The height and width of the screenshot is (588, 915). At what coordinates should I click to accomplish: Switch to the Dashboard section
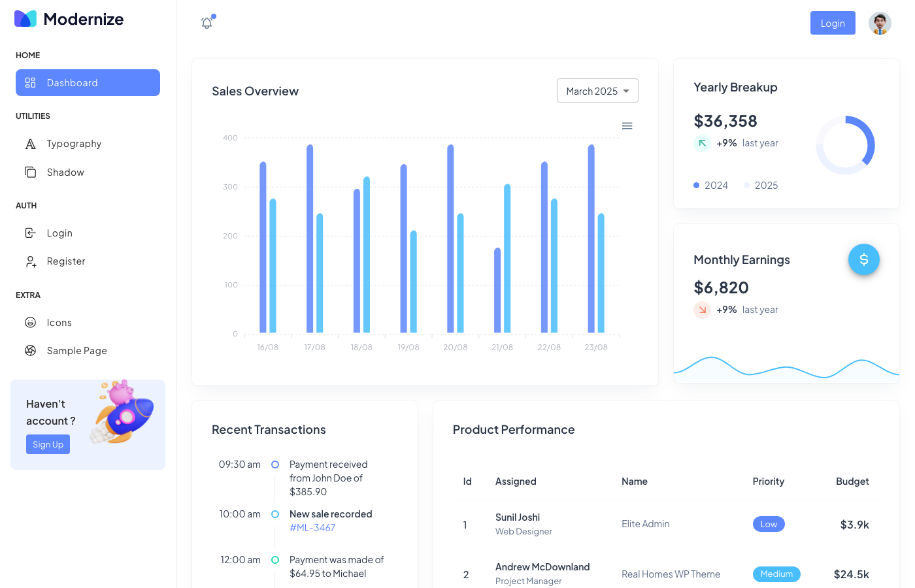click(x=73, y=82)
